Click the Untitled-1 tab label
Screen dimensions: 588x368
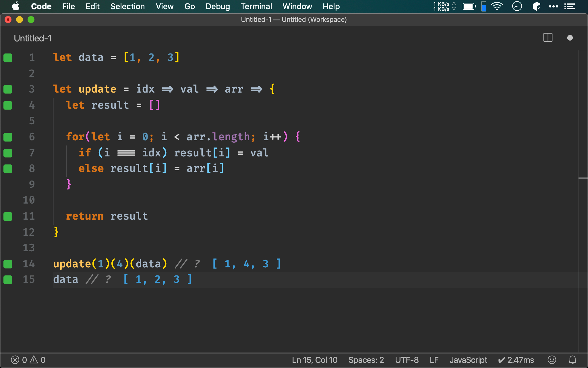click(33, 38)
